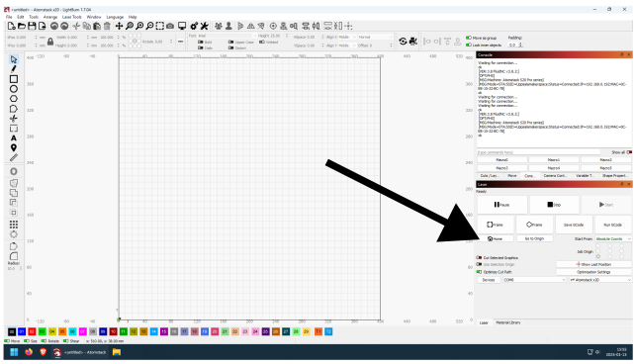Open Firefox from the taskbar
636x364 pixels.
[x=29, y=352]
